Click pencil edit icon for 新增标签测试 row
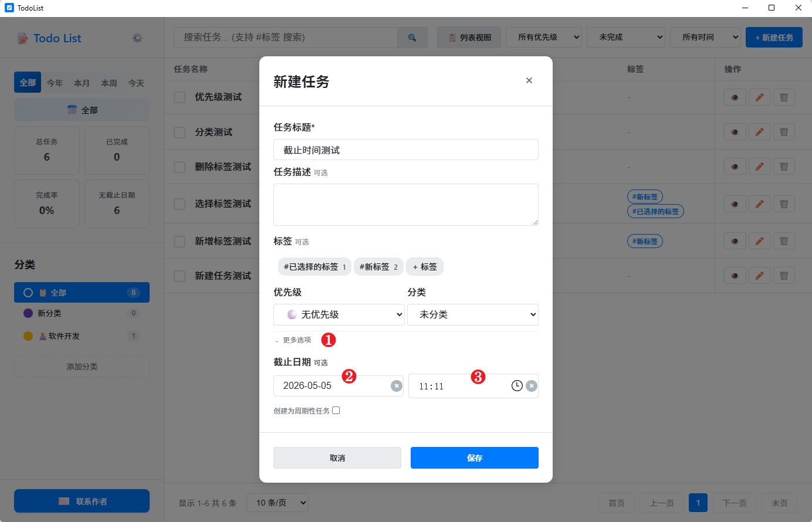This screenshot has width=812, height=522. (759, 241)
